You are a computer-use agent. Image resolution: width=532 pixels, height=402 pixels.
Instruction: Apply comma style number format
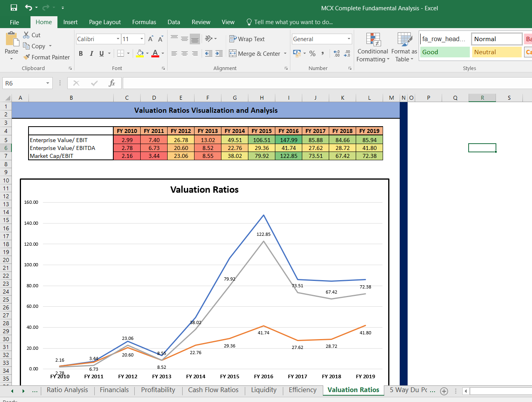(323, 53)
